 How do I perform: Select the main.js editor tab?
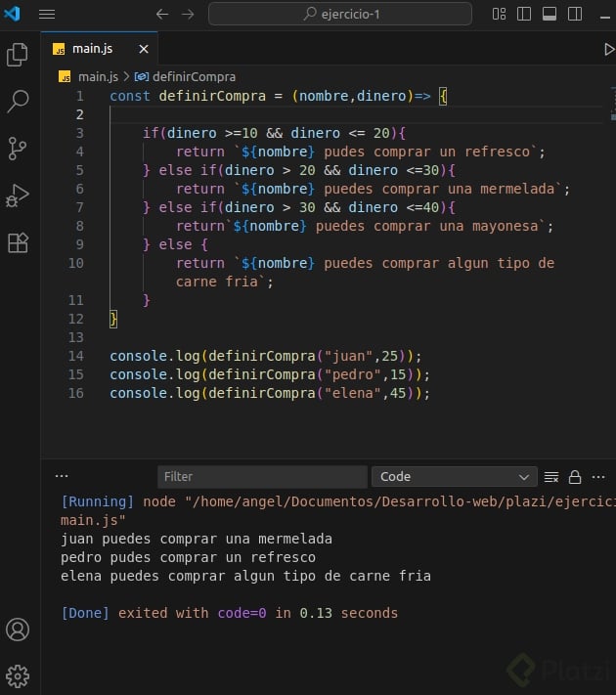click(92, 49)
